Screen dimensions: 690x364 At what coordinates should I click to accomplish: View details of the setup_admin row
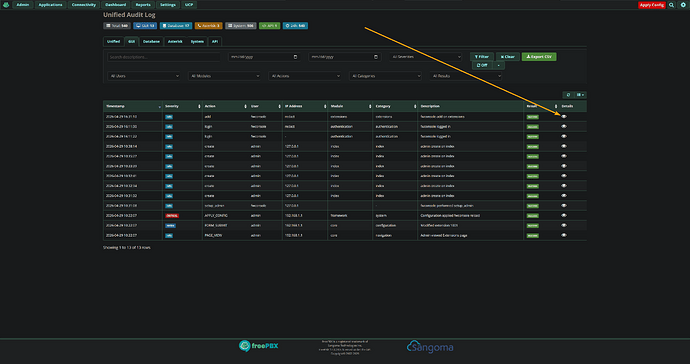pos(564,206)
